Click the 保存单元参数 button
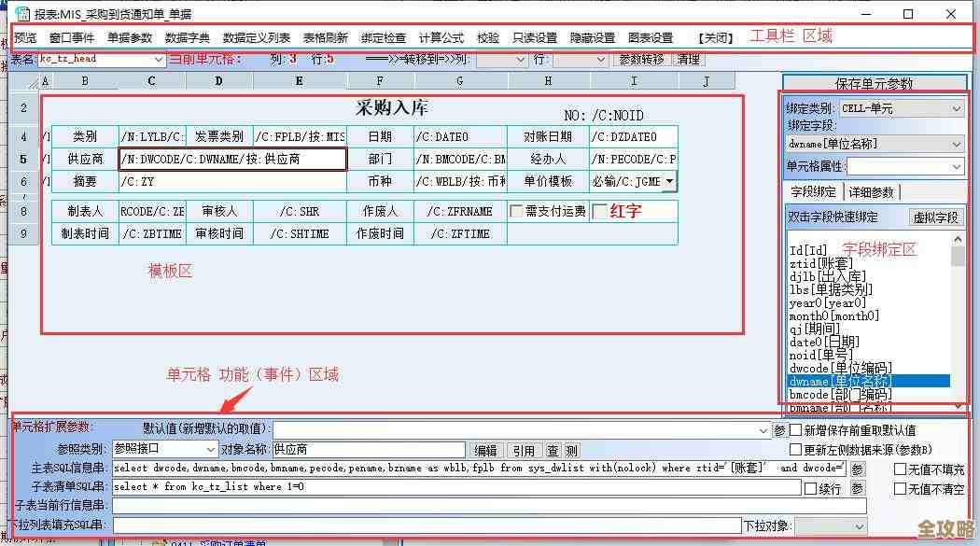Image resolution: width=980 pixels, height=546 pixels. 875,82
